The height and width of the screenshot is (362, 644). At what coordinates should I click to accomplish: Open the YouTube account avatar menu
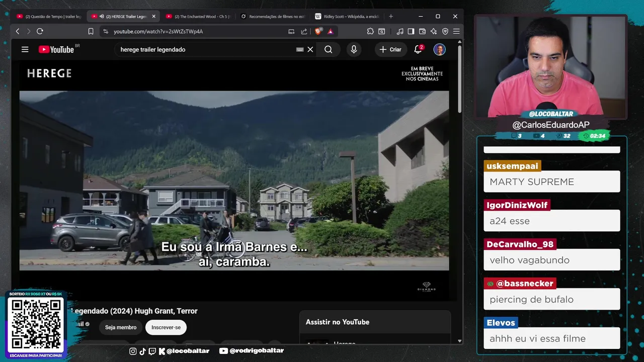point(439,49)
